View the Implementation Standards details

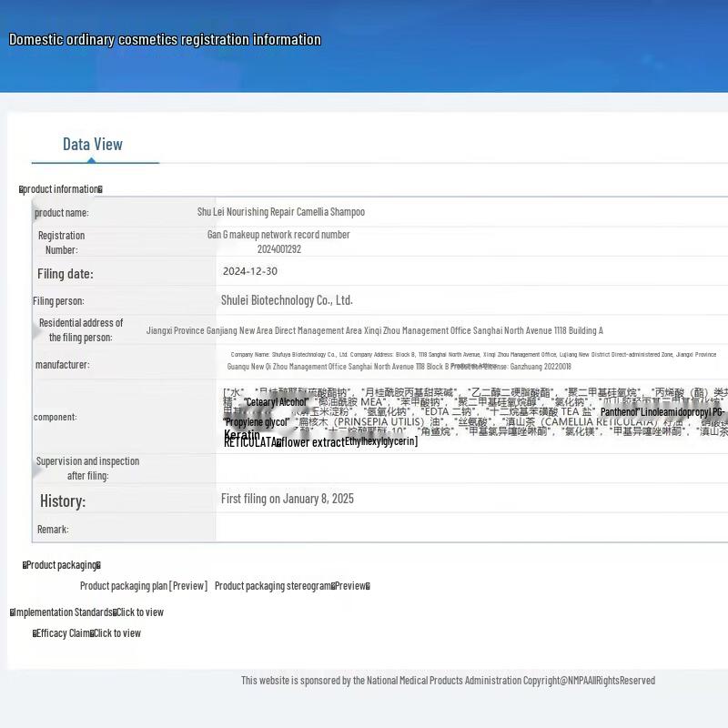(140, 612)
